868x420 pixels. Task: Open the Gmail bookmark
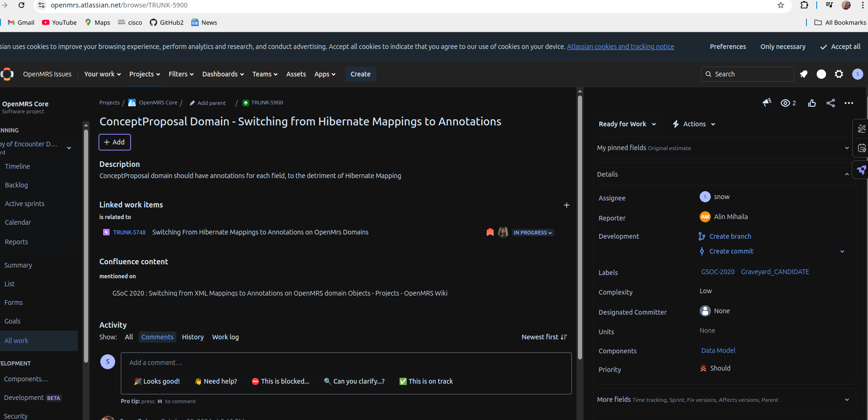(21, 22)
